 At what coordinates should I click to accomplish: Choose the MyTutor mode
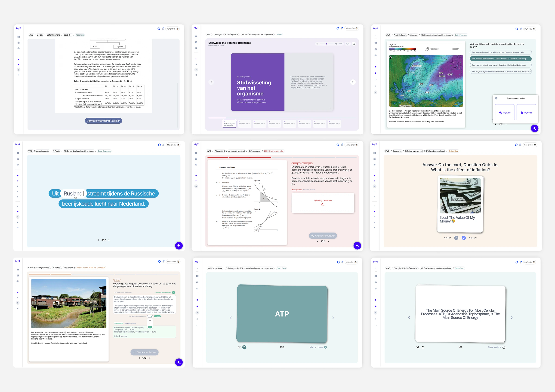(x=505, y=113)
